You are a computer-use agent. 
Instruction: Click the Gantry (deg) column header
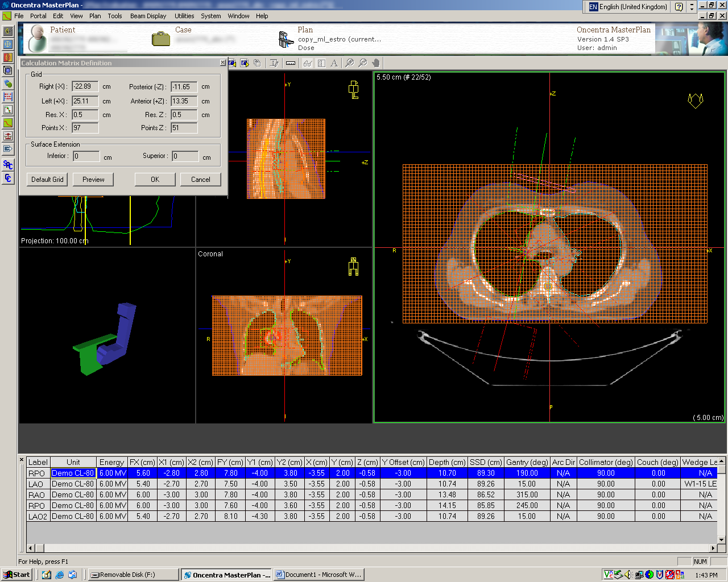click(x=527, y=462)
